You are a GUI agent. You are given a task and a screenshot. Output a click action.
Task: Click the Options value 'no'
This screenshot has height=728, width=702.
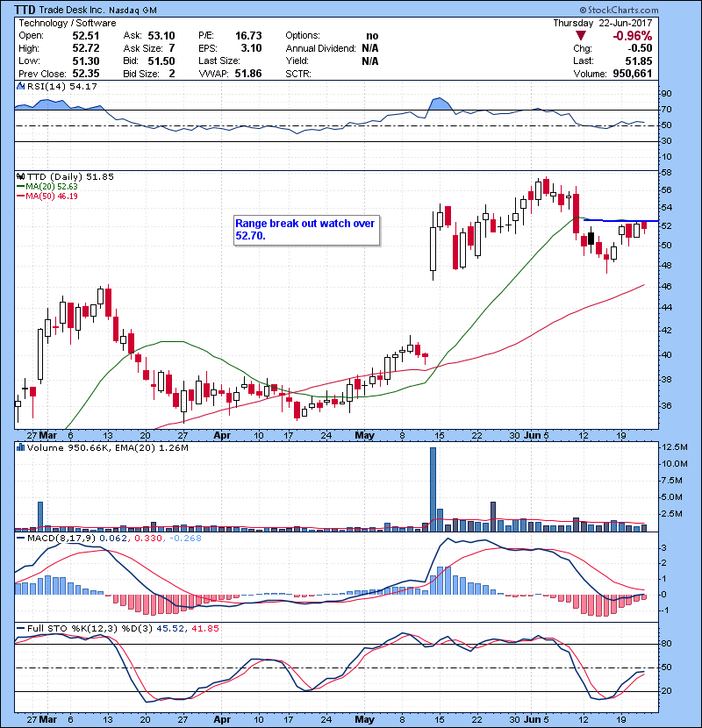[x=372, y=36]
